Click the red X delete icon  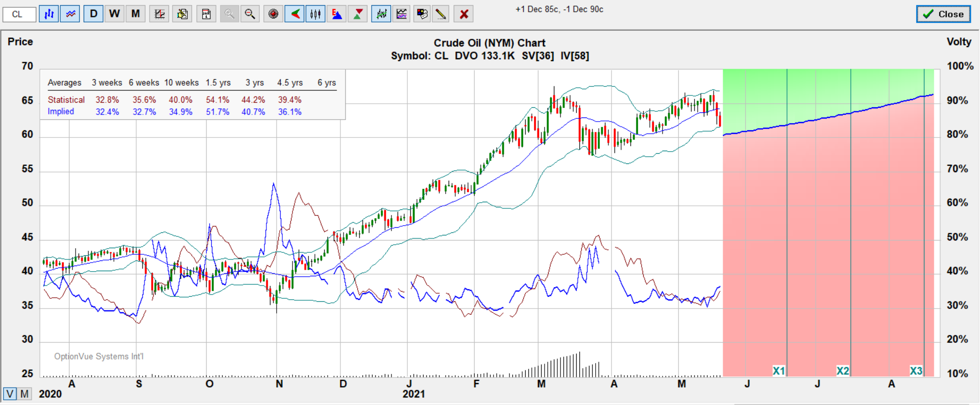point(464,14)
